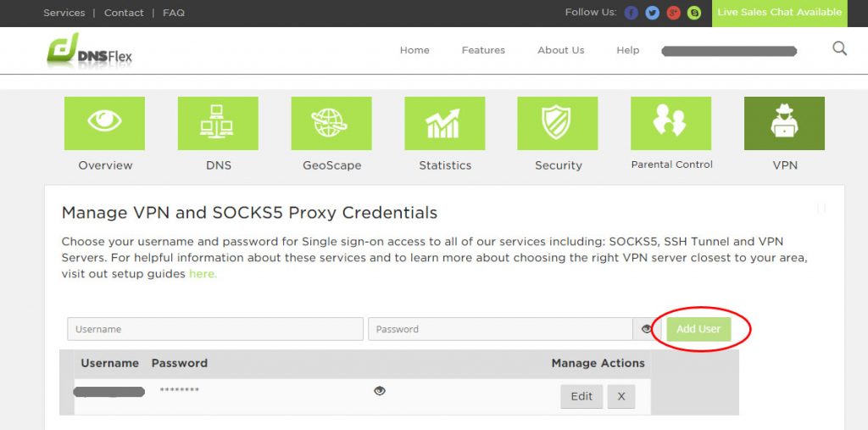
Task: Toggle password visibility in new user field
Action: pyautogui.click(x=646, y=329)
